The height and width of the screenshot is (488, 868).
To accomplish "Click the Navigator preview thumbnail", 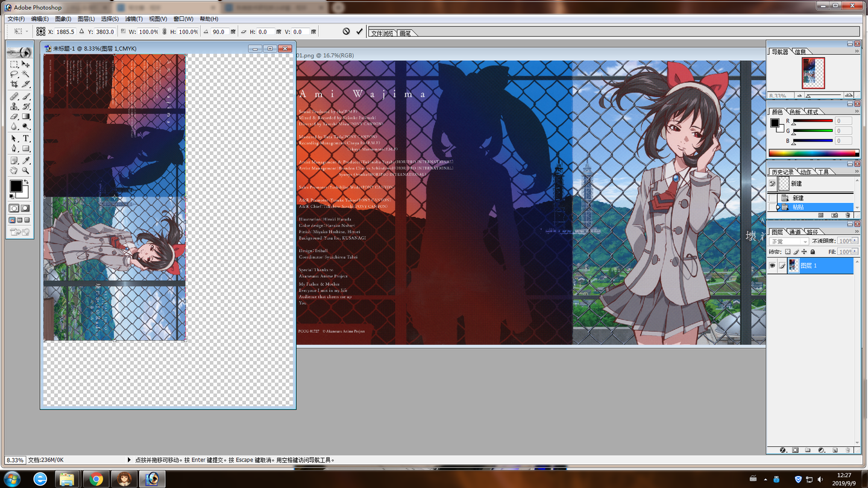I will tap(813, 73).
